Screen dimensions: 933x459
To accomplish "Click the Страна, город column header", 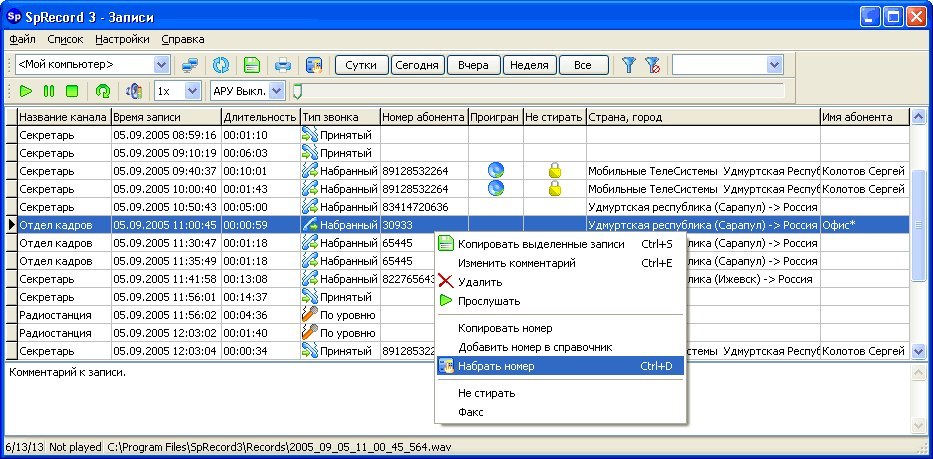I will (x=703, y=117).
